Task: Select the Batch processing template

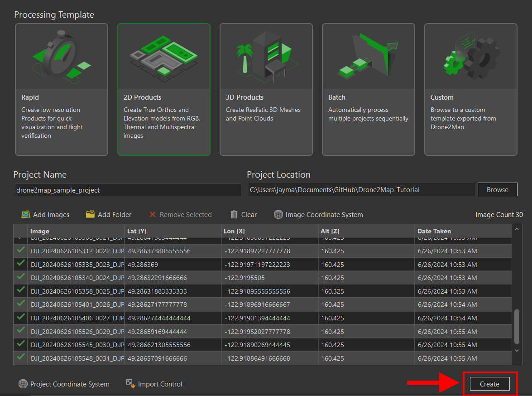Action: point(369,89)
